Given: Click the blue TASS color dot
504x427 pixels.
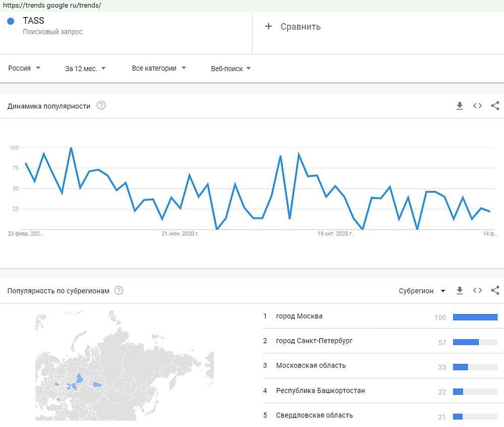Looking at the screenshot, I should pos(11,21).
